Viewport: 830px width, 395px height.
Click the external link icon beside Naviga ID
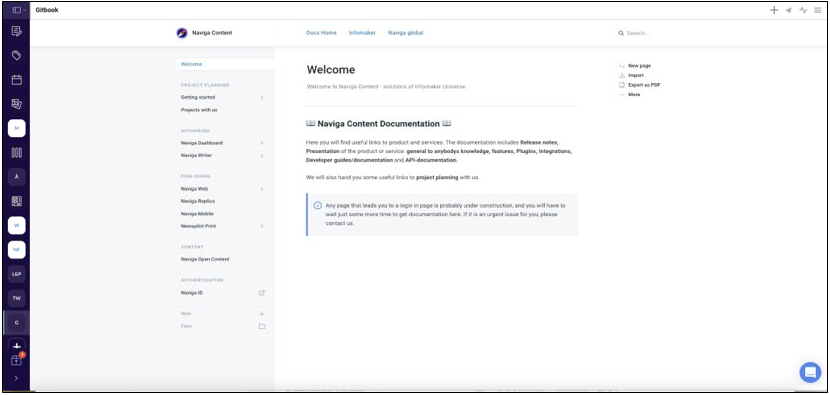point(261,293)
